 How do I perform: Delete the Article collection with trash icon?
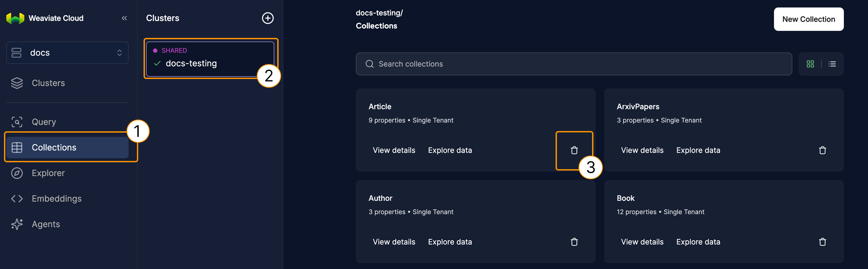574,150
